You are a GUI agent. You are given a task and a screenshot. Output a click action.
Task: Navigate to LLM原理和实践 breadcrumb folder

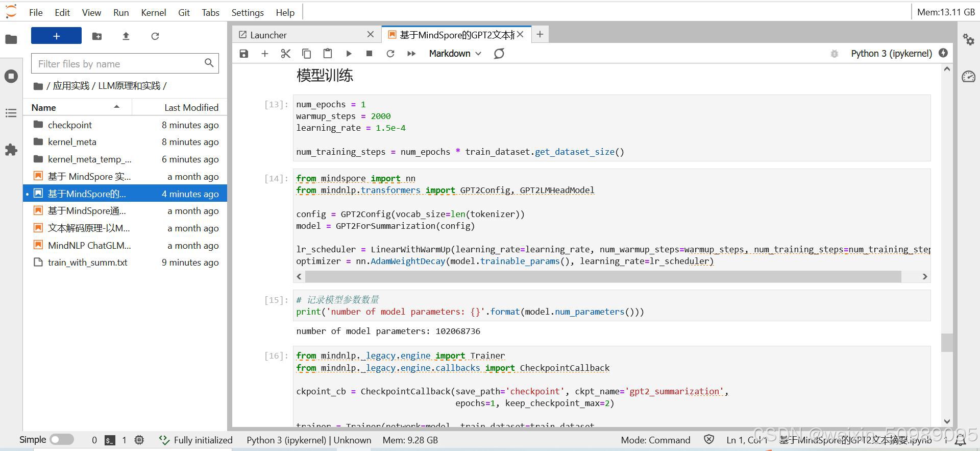tap(129, 86)
